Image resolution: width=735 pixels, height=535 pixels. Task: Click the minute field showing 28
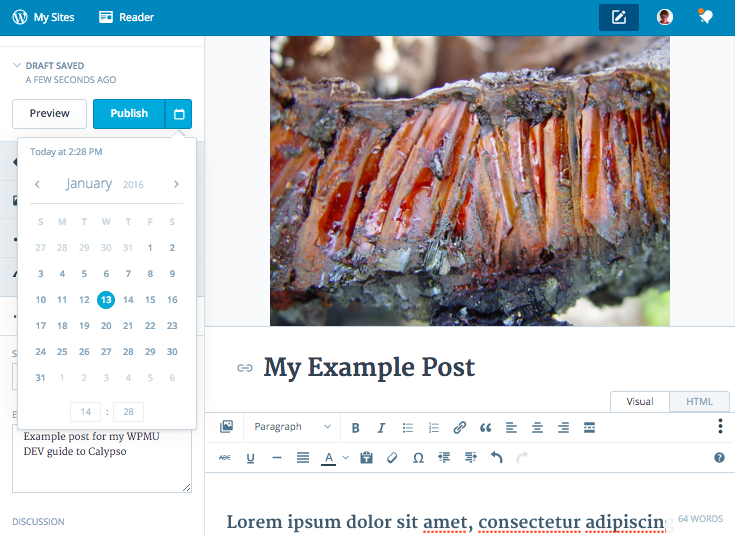coord(128,412)
